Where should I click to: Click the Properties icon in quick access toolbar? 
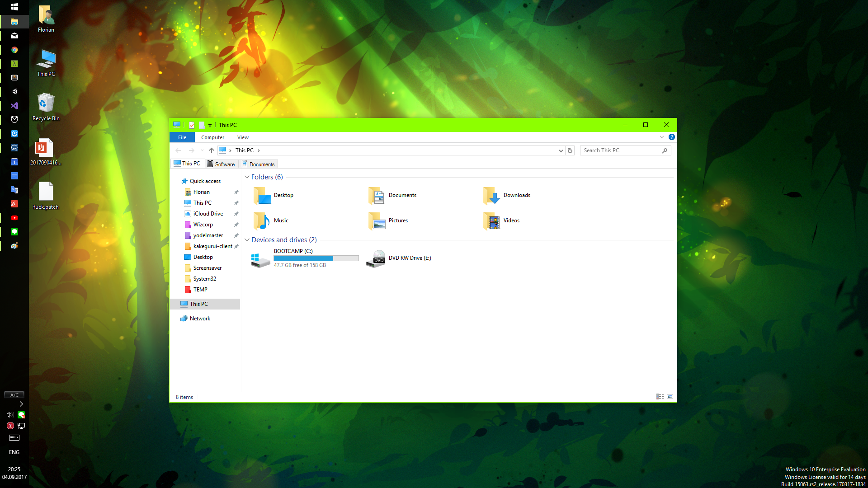click(192, 125)
